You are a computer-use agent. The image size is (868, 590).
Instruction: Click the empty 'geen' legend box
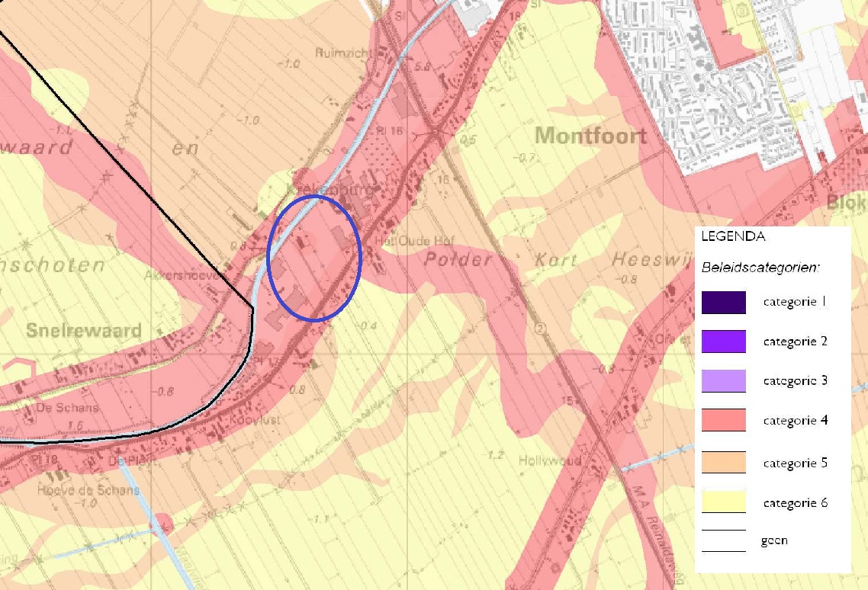pos(723,540)
